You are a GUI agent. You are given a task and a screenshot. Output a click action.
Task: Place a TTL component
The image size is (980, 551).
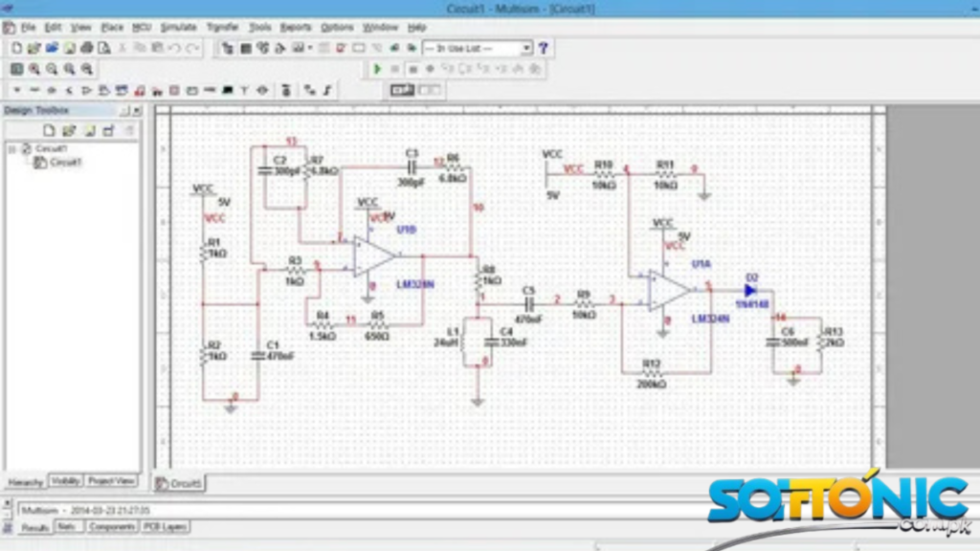(x=104, y=91)
